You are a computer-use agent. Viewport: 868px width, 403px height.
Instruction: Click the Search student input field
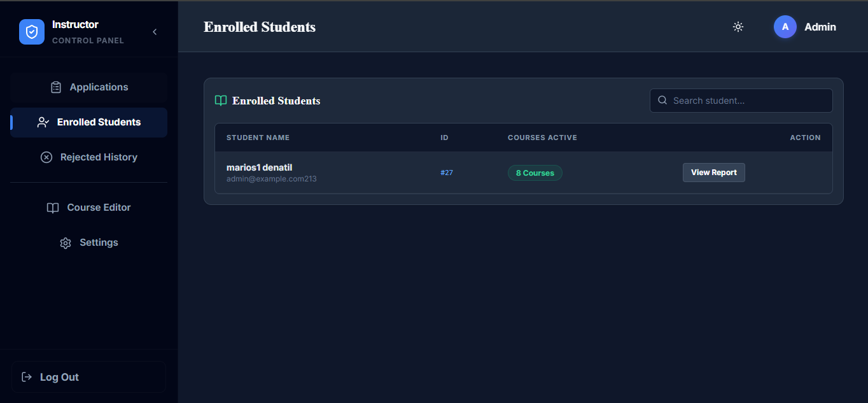point(741,100)
